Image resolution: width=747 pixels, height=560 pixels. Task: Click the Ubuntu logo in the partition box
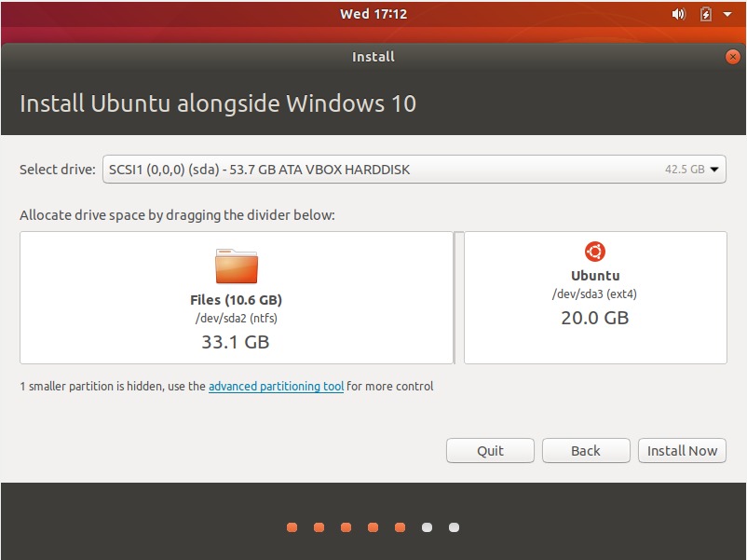[x=594, y=251]
